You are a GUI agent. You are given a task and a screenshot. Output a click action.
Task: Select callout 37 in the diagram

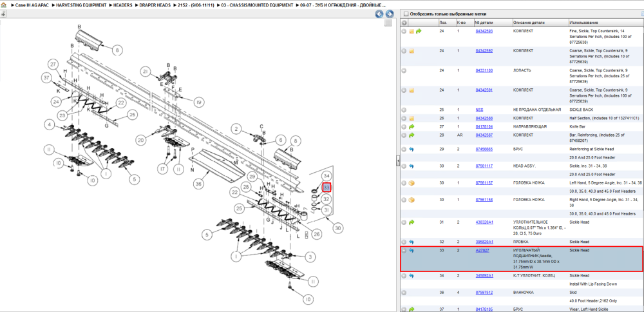tap(46, 77)
